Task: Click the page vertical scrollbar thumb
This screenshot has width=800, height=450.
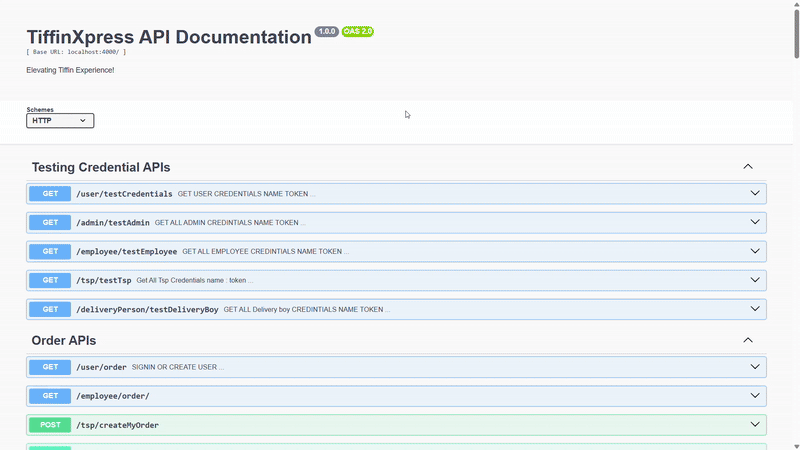Action: (x=796, y=33)
